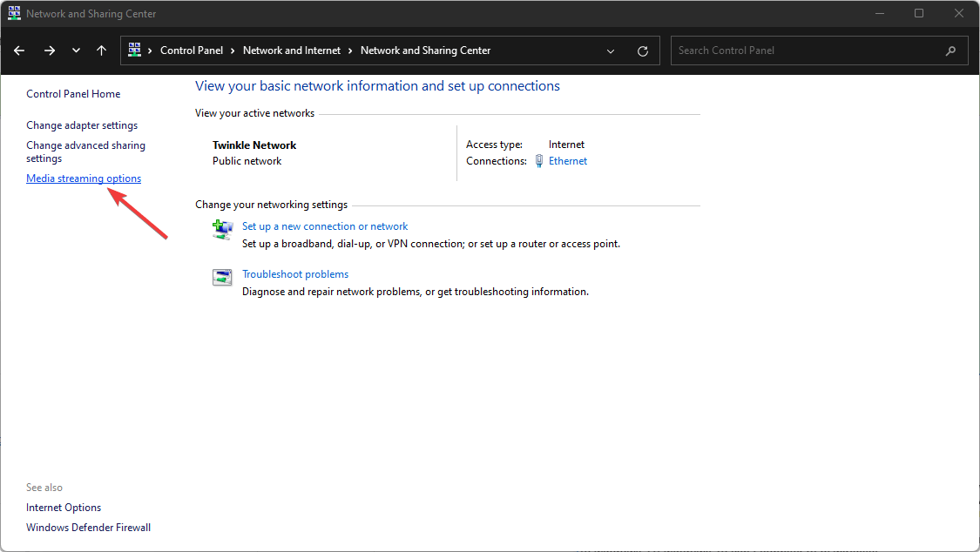Select the Control Panel breadcrumb
Viewport: 980px width, 552px height.
click(191, 50)
